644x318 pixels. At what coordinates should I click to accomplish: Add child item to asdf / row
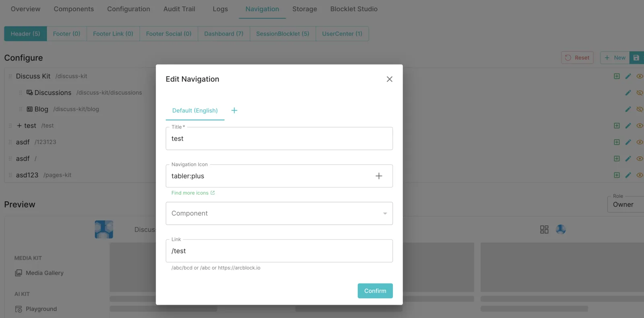point(617,159)
